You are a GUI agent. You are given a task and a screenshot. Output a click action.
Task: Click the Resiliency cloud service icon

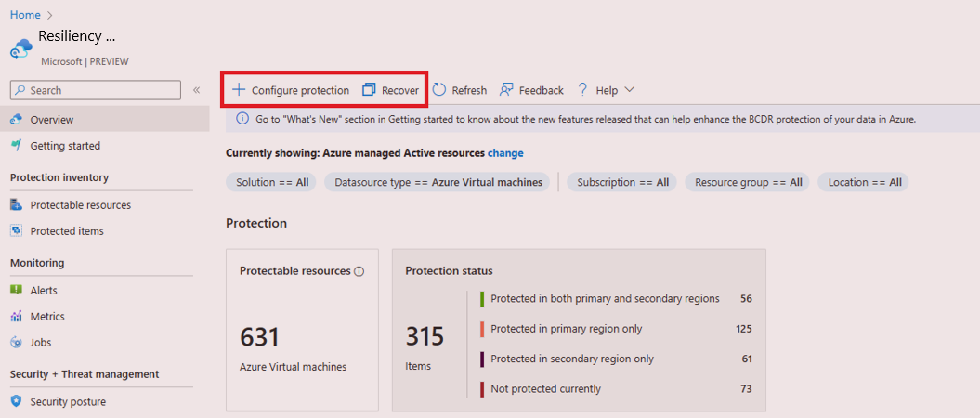[x=21, y=49]
